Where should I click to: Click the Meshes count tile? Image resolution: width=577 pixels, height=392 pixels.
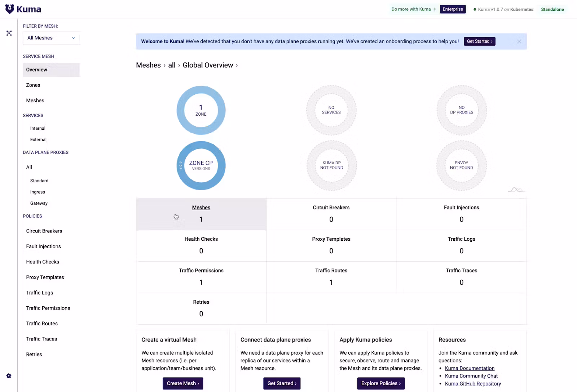201,214
